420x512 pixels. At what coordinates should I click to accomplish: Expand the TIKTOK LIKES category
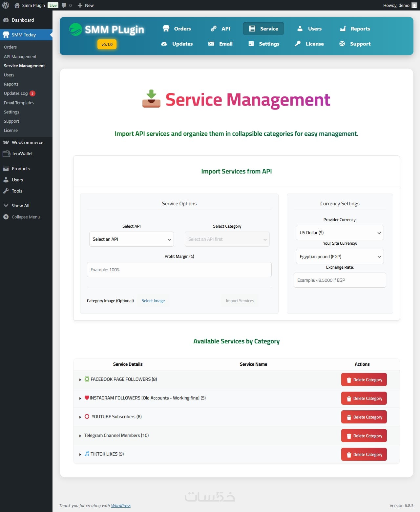click(80, 454)
